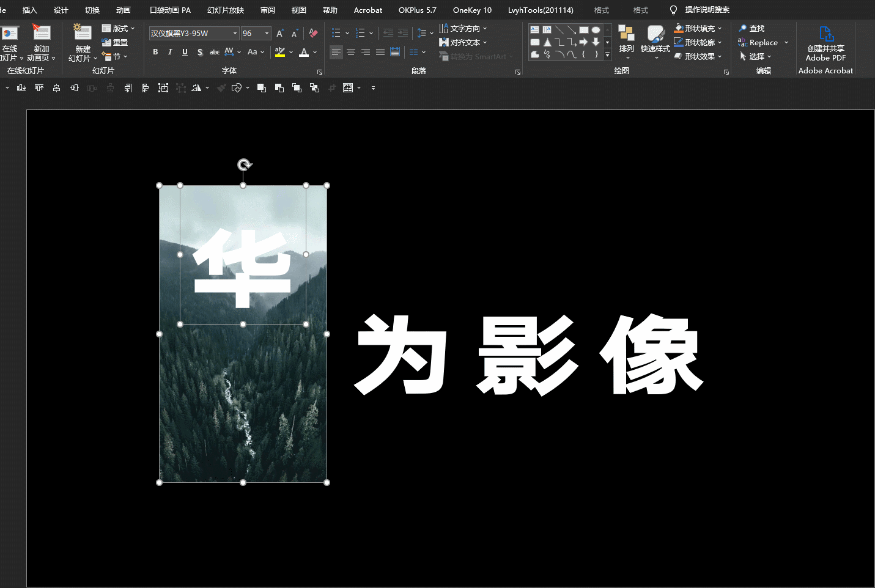Enable center text alignment
The width and height of the screenshot is (875, 588).
(x=351, y=52)
